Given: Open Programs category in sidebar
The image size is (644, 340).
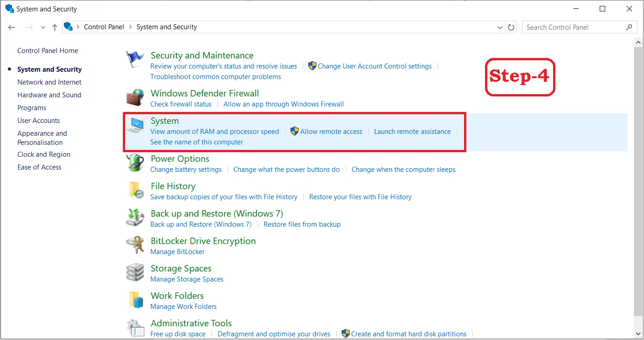Looking at the screenshot, I should click(x=32, y=108).
